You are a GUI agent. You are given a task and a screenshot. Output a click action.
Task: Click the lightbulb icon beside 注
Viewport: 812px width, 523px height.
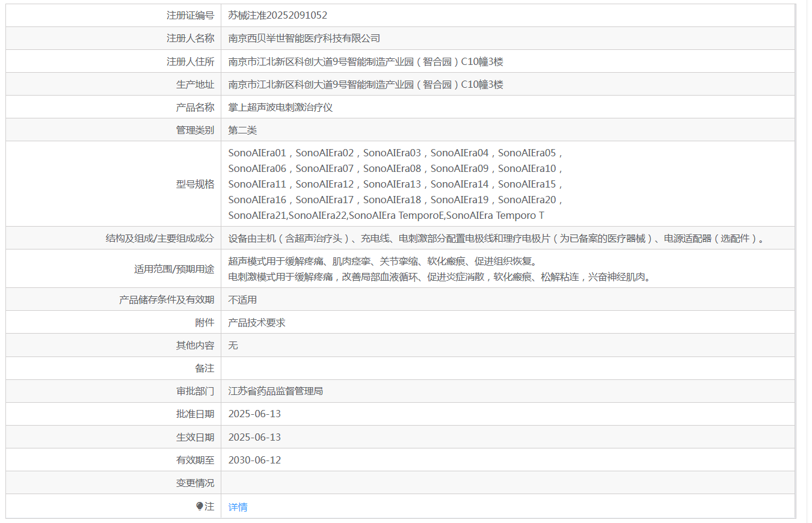pos(200,506)
